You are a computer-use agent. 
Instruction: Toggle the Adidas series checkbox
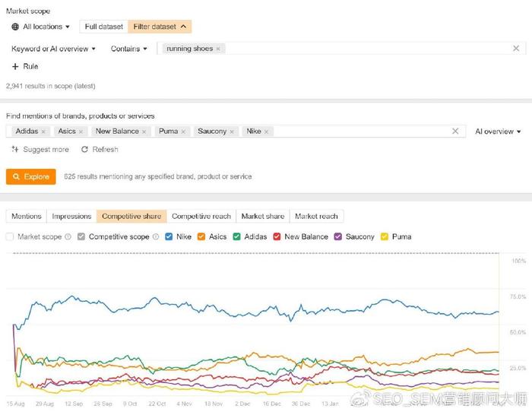tap(237, 236)
